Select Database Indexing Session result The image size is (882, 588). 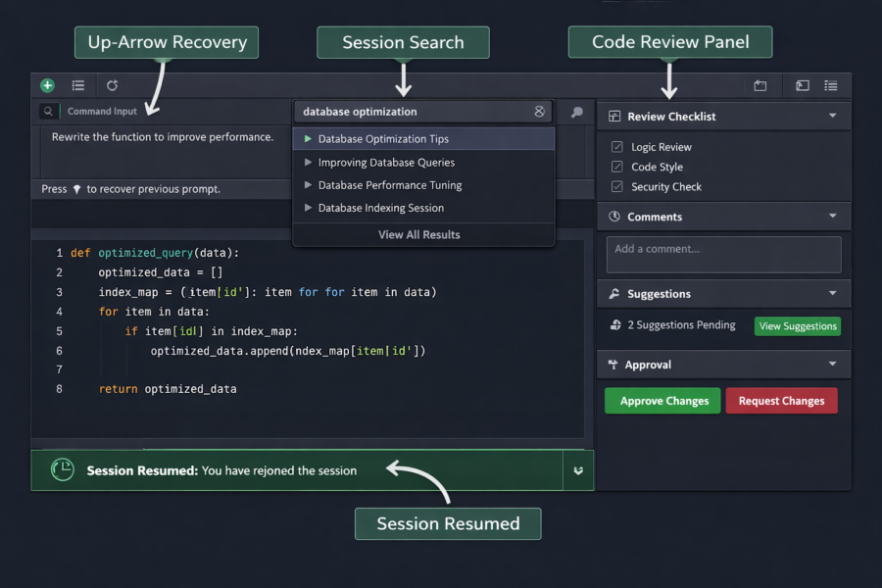[x=423, y=208]
